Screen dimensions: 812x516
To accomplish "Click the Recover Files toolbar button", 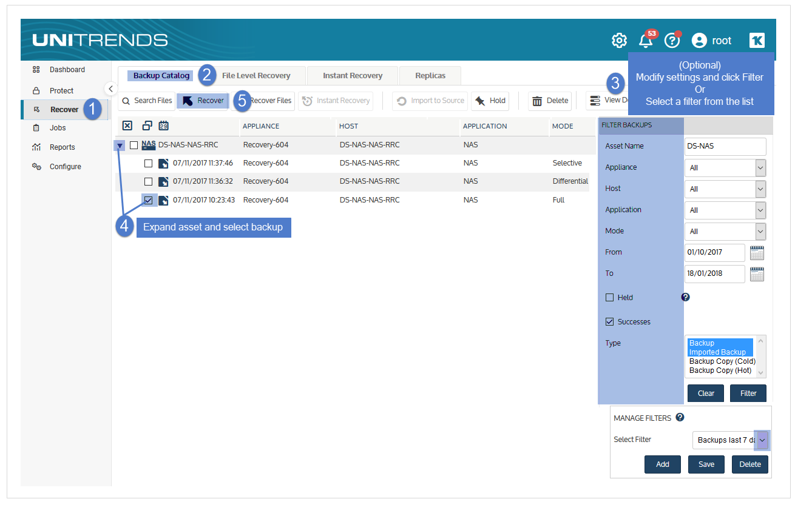I will [271, 101].
